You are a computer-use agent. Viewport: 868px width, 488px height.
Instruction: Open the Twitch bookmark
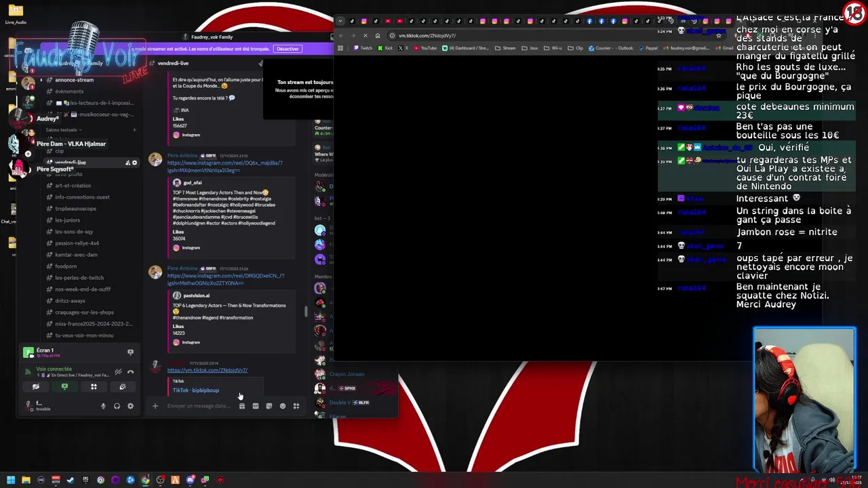click(363, 48)
